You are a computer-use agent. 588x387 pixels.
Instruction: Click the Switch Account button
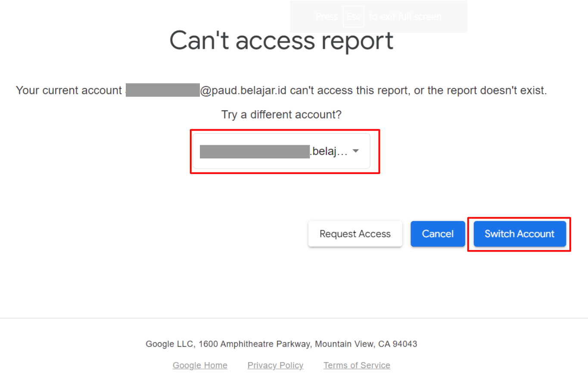[520, 234]
